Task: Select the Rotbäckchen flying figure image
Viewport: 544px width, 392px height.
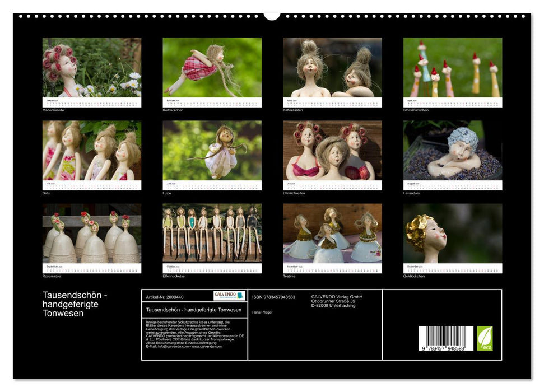Action: pyautogui.click(x=212, y=68)
